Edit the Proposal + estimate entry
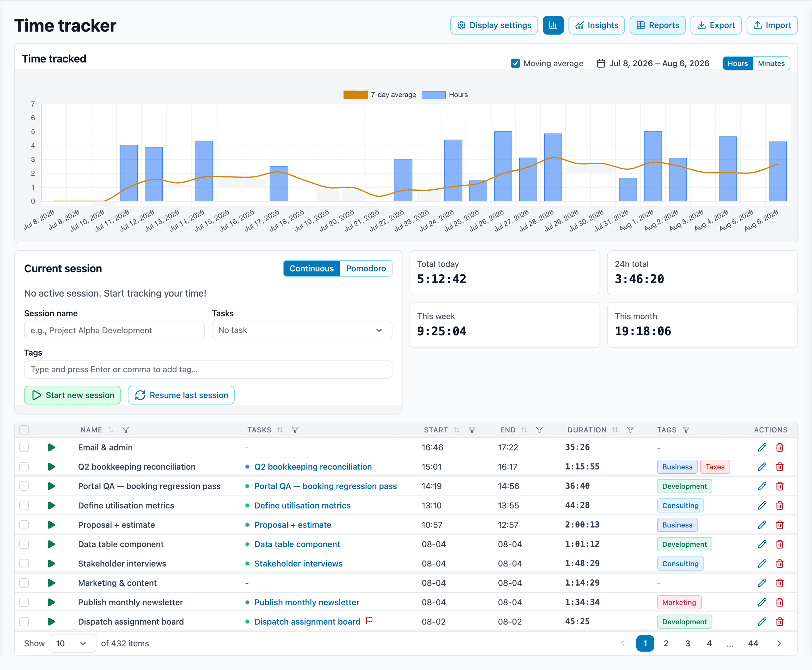Viewport: 812px width, 670px height. [x=762, y=524]
